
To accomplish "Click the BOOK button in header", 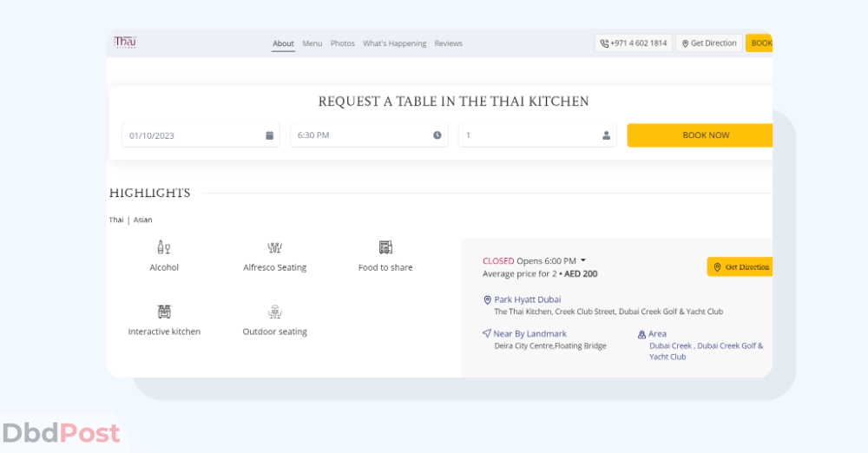I will 759,43.
